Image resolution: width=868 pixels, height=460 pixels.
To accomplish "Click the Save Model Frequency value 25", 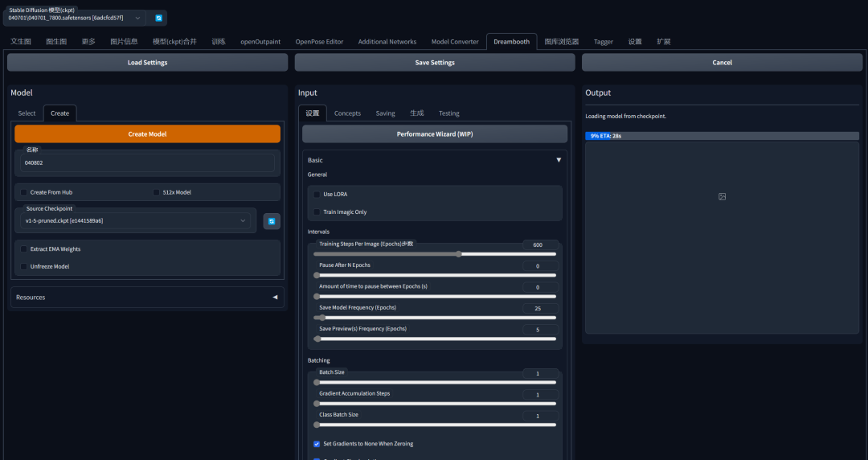I will click(540, 309).
